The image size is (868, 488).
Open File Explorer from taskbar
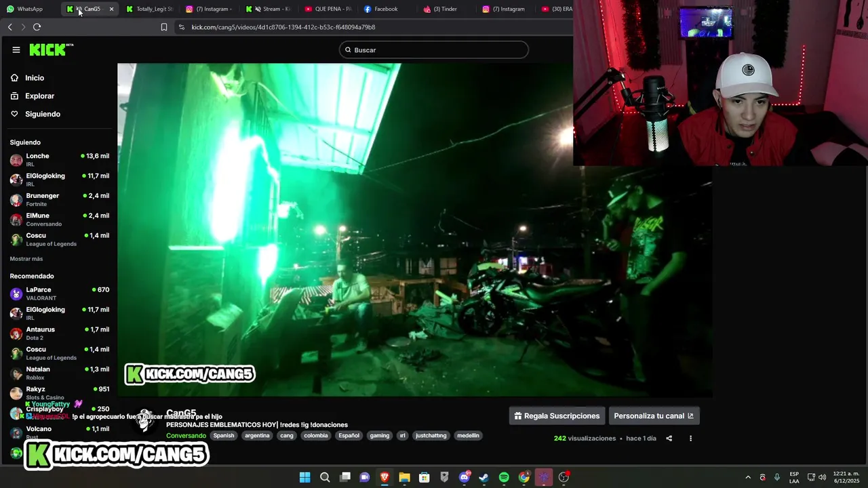pyautogui.click(x=405, y=477)
